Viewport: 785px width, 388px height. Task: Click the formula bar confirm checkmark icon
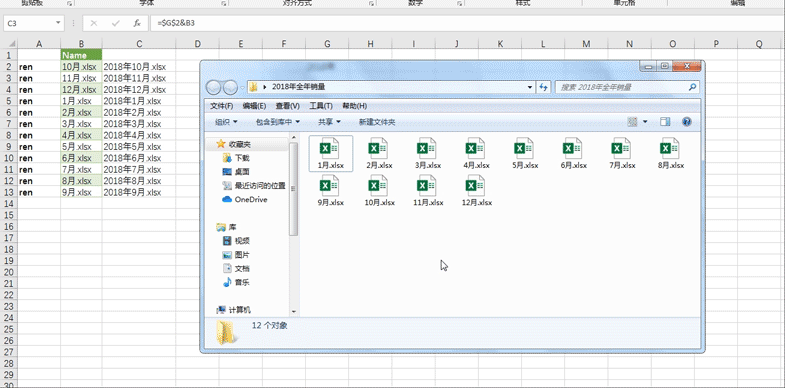pyautogui.click(x=116, y=24)
